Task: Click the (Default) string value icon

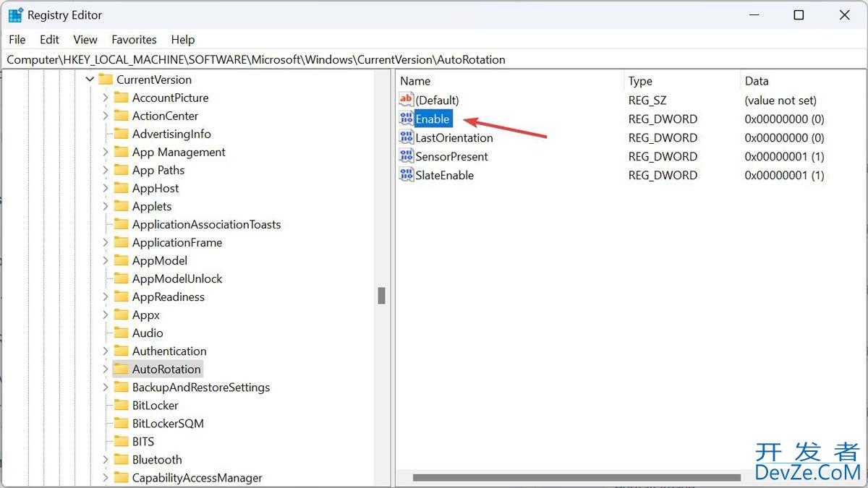Action: pos(407,100)
